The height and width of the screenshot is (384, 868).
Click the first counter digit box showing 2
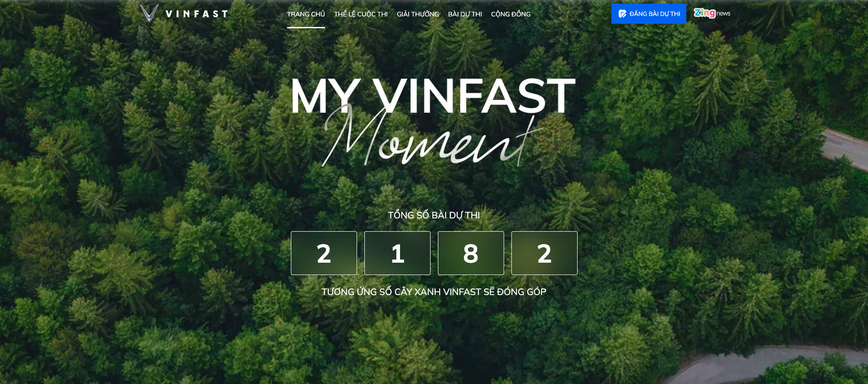coord(324,253)
